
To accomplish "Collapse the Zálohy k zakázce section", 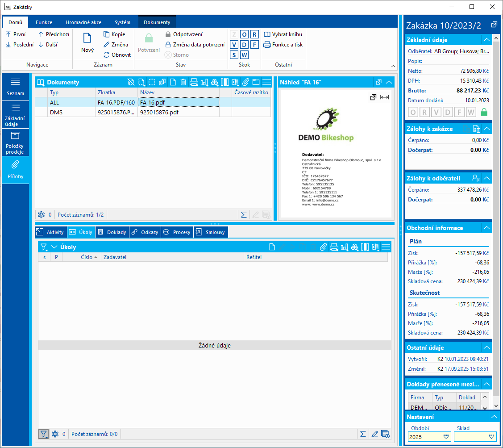I will coord(486,129).
